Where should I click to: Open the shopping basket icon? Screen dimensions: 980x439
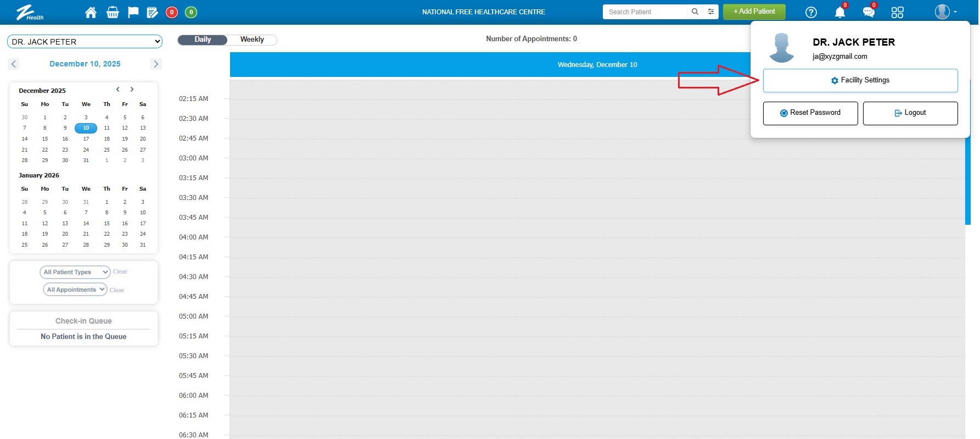pos(113,12)
